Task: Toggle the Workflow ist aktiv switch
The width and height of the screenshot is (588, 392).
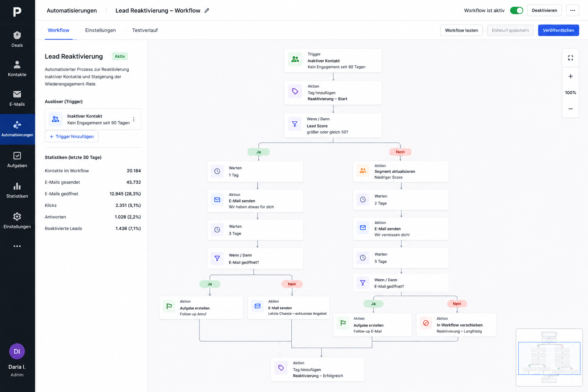Action: coord(516,11)
